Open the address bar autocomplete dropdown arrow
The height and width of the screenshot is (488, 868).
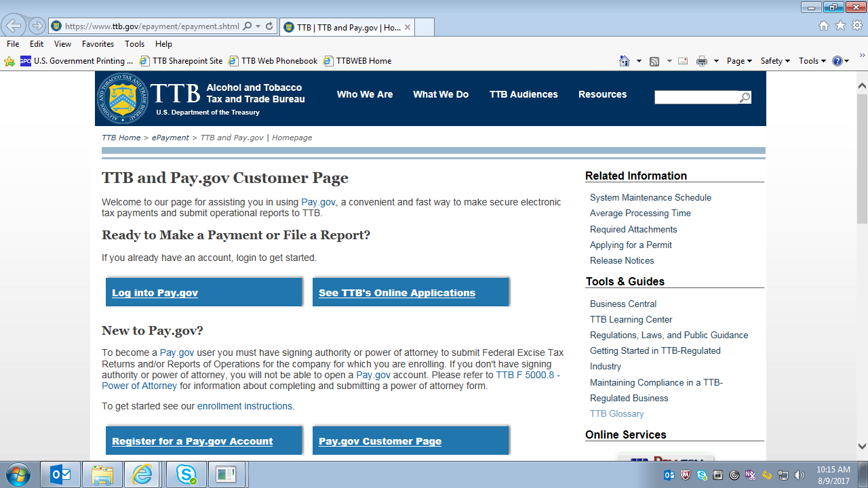pos(258,26)
